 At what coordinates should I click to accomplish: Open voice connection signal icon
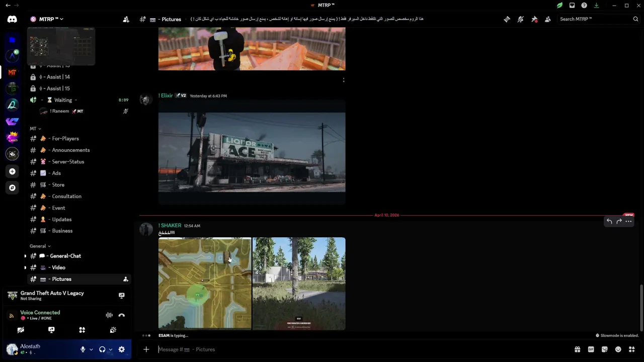click(12, 315)
